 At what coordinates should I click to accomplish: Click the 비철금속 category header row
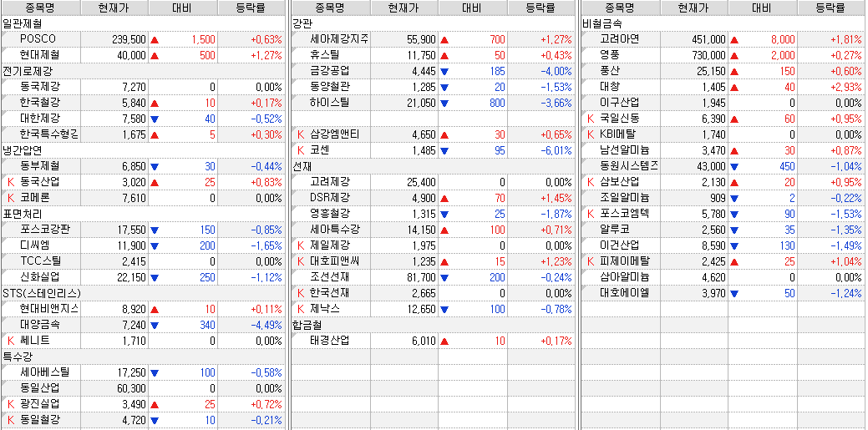723,24
